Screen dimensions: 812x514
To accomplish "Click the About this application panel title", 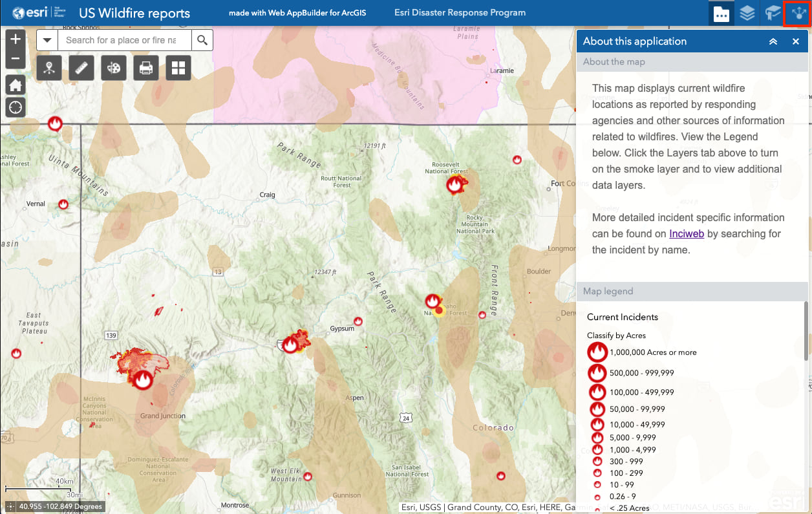I will click(x=635, y=41).
